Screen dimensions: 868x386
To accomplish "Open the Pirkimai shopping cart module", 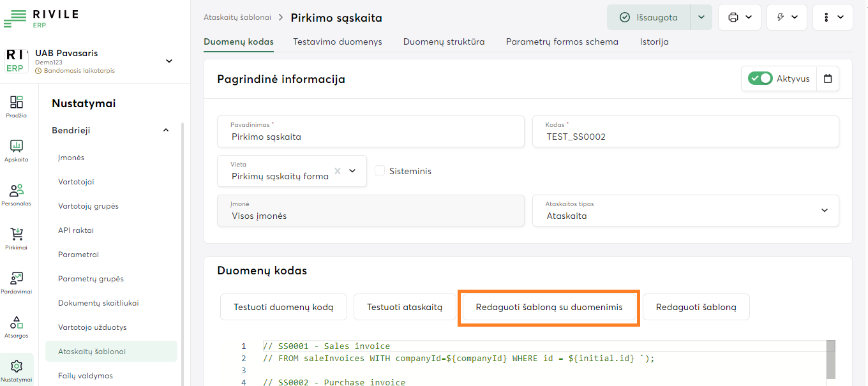I will tap(17, 238).
